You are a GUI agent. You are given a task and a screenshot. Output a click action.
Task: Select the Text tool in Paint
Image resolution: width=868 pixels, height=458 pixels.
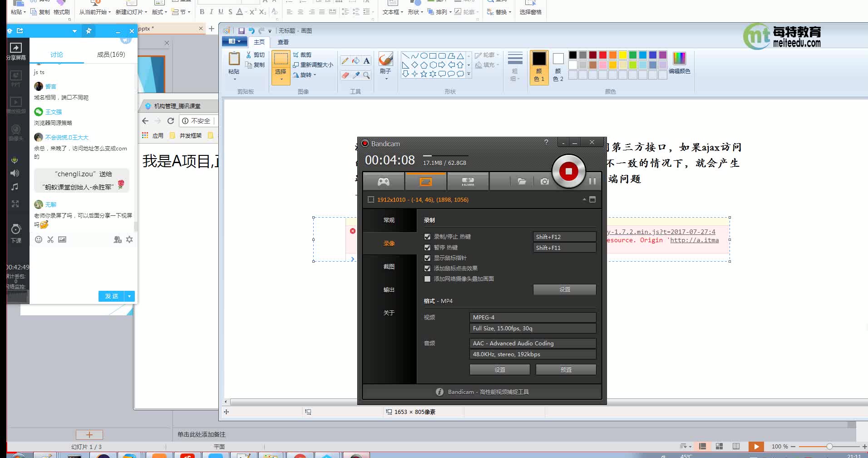click(x=367, y=60)
